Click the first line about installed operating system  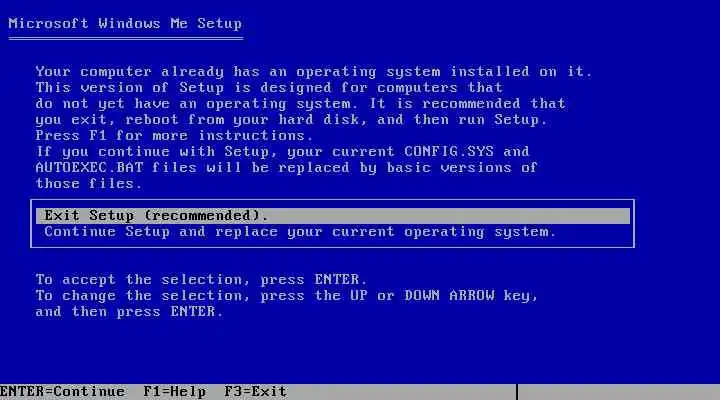click(x=314, y=72)
